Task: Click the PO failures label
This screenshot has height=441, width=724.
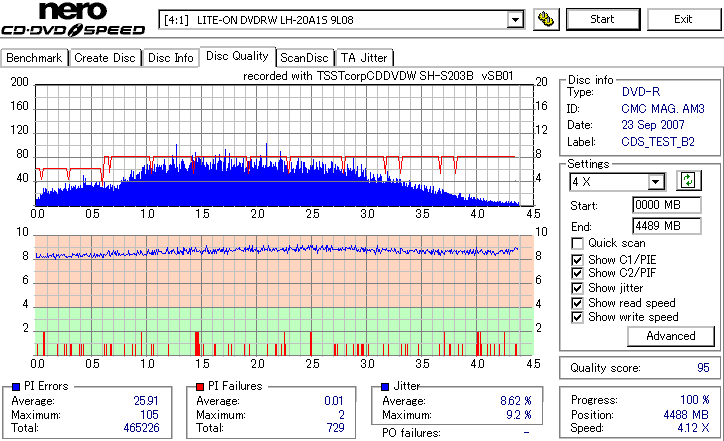Action: coord(411,433)
